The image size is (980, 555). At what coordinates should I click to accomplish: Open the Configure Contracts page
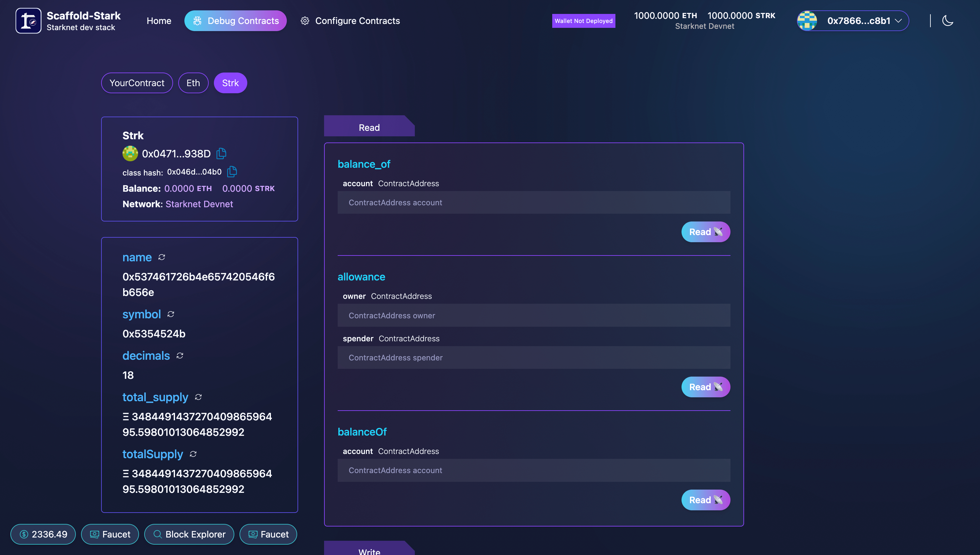coord(350,21)
